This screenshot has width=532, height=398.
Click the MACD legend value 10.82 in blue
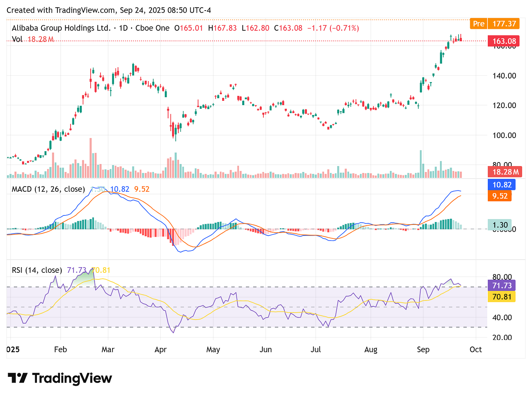click(120, 189)
